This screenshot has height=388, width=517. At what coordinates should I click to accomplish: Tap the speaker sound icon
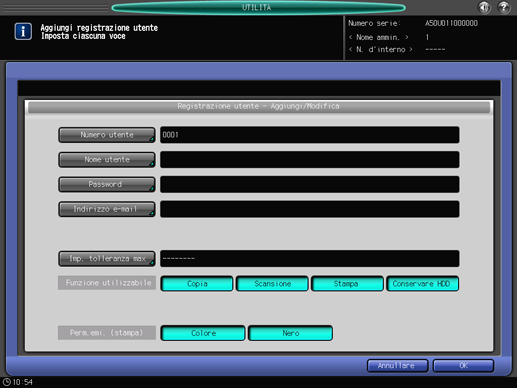[484, 7]
